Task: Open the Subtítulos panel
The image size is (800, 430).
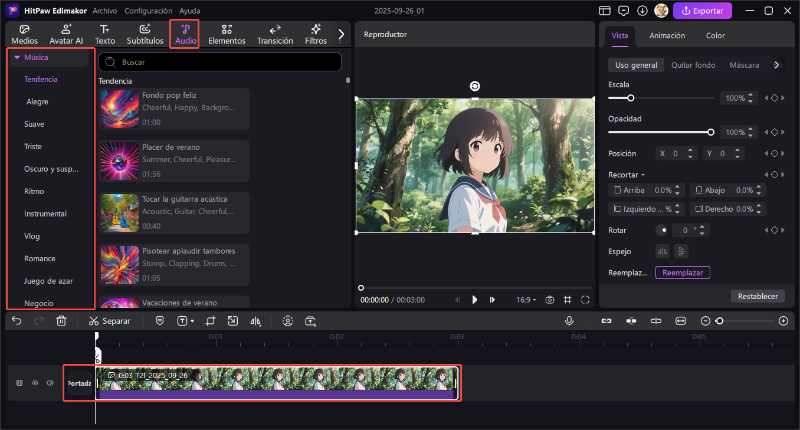Action: [145, 34]
